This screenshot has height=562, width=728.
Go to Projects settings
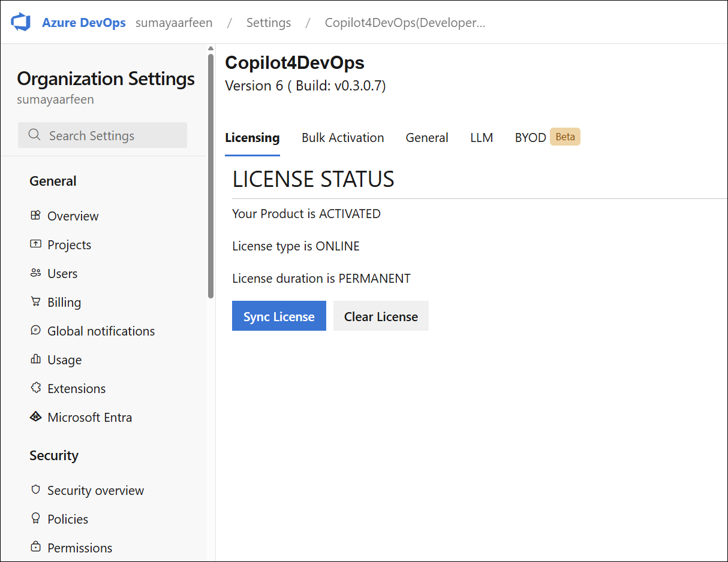coord(70,244)
